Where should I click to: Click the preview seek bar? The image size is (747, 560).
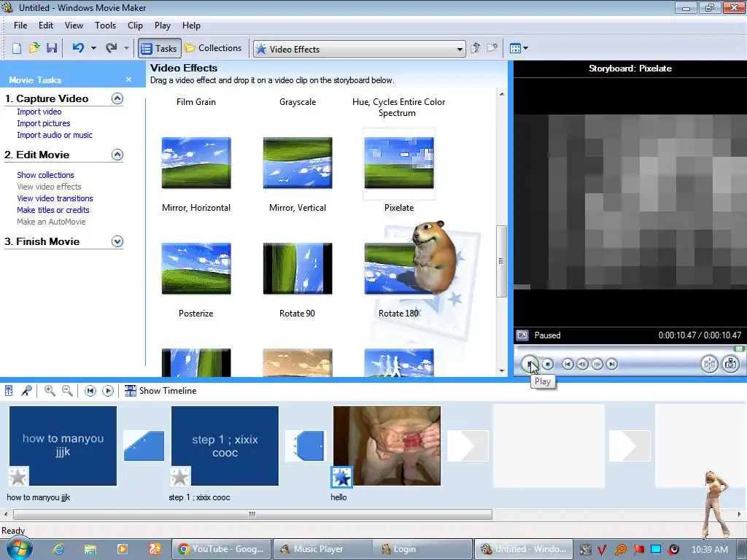629,349
